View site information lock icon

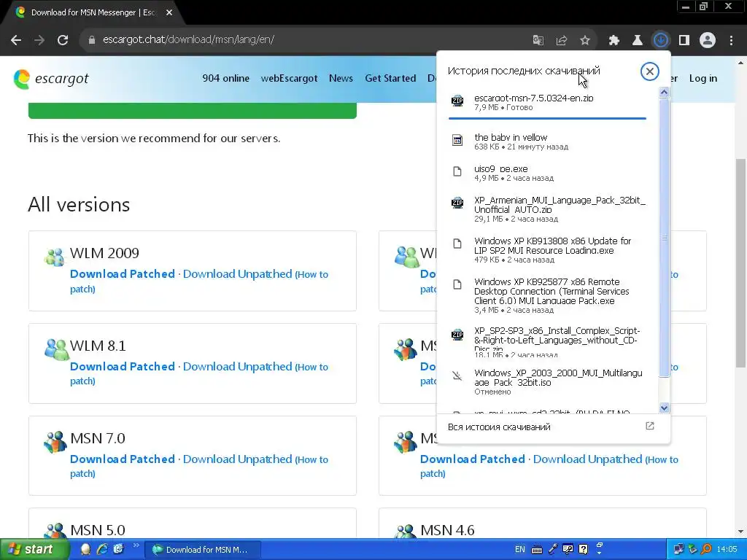[x=92, y=40]
